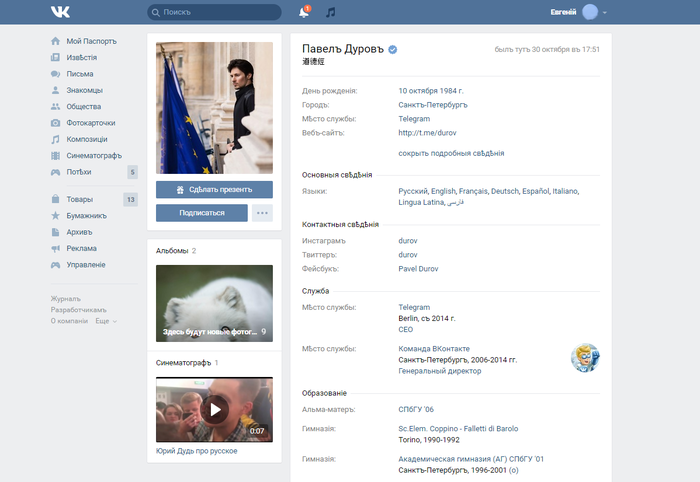Click the Сдѣлать презентъ button
The image size is (700, 482).
214,189
